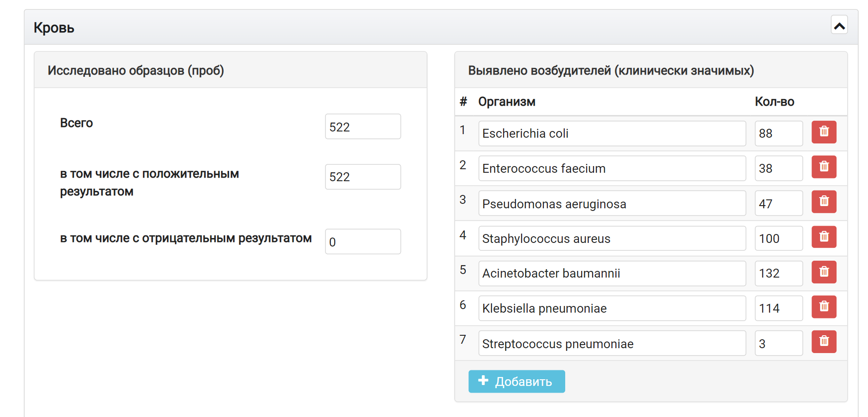Click the Streptococcus pneumoniae count field
This screenshot has width=868, height=417.
(x=779, y=343)
